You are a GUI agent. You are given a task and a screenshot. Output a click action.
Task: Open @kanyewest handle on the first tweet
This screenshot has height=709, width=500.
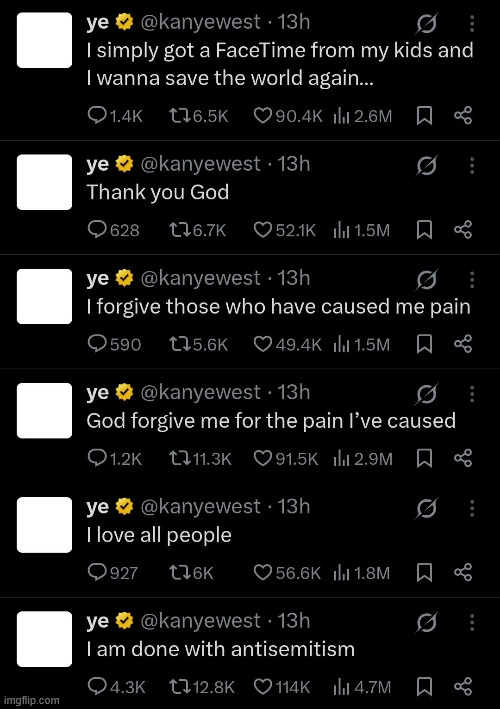point(201,23)
